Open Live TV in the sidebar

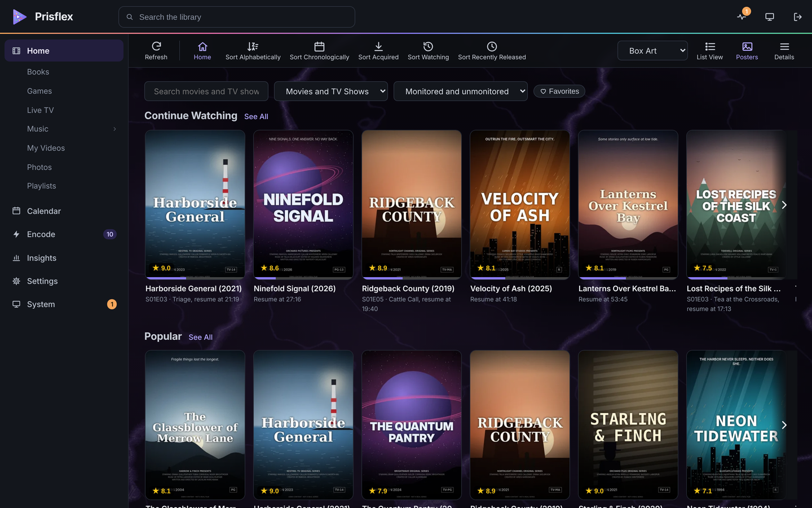[41, 110]
